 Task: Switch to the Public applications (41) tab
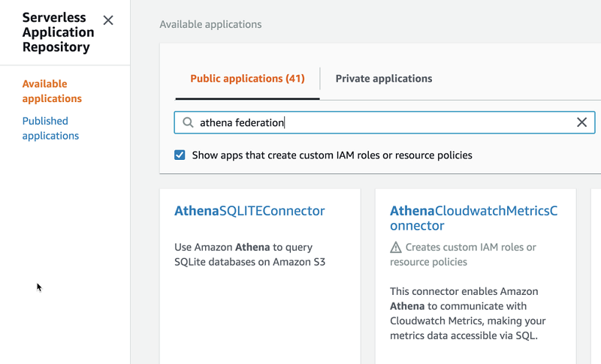click(247, 79)
